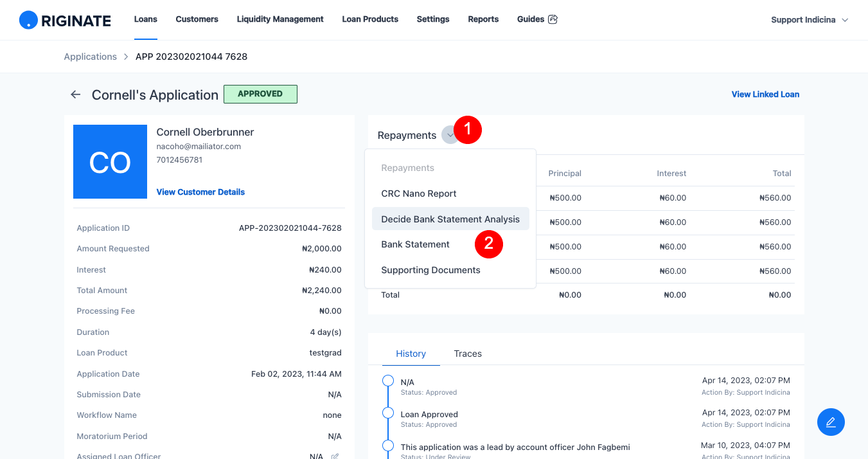Click Application Date value Feb 02, 2023
868x459 pixels.
pyautogui.click(x=296, y=374)
